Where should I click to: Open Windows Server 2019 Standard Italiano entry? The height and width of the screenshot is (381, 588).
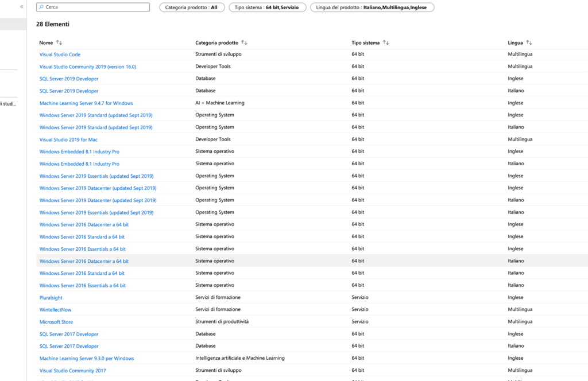tap(96, 127)
